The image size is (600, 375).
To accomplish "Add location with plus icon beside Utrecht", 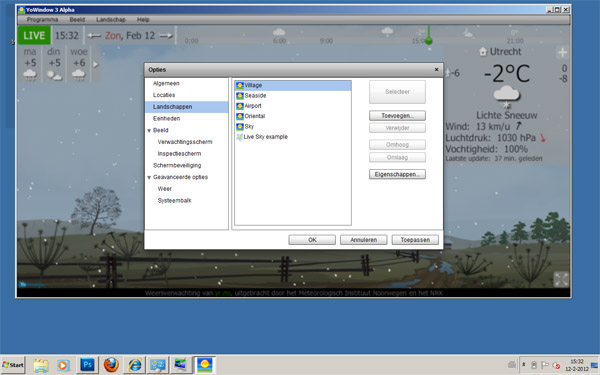I will [x=562, y=52].
